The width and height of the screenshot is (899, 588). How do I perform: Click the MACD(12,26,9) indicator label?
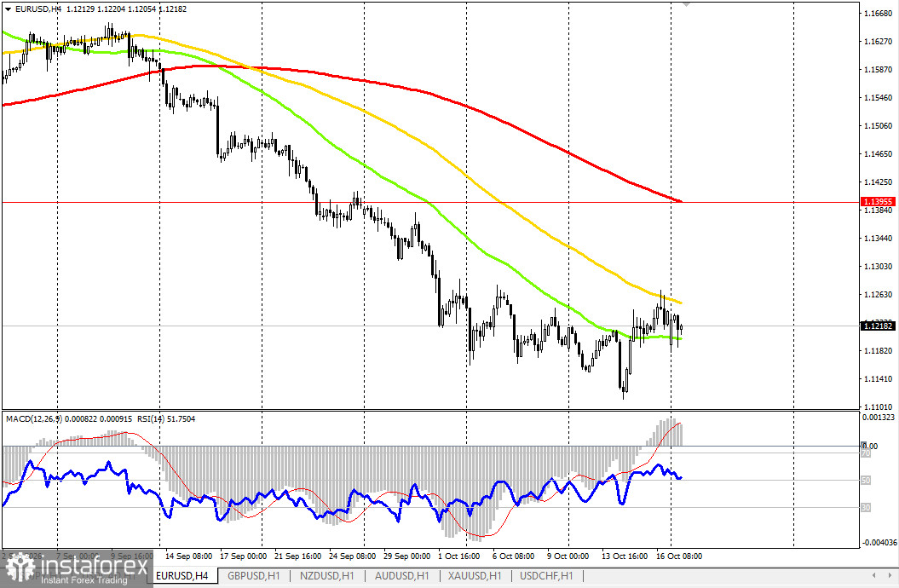(x=34, y=419)
